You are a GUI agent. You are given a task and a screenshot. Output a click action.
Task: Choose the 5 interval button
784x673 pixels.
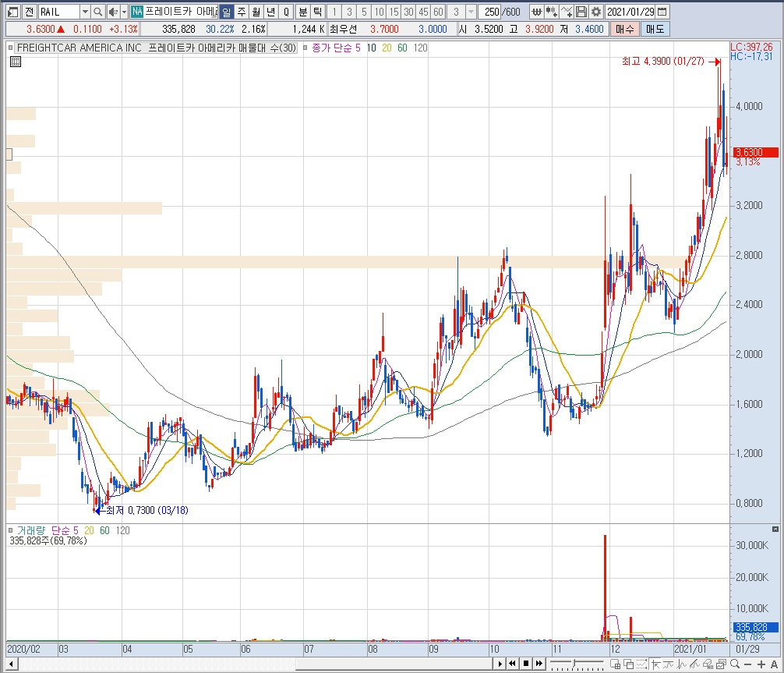364,12
